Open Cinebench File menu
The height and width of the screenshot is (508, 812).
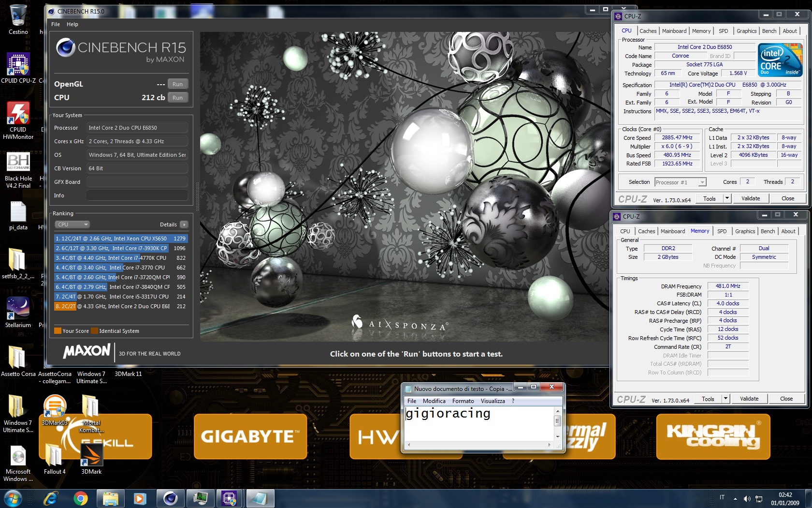(x=56, y=24)
